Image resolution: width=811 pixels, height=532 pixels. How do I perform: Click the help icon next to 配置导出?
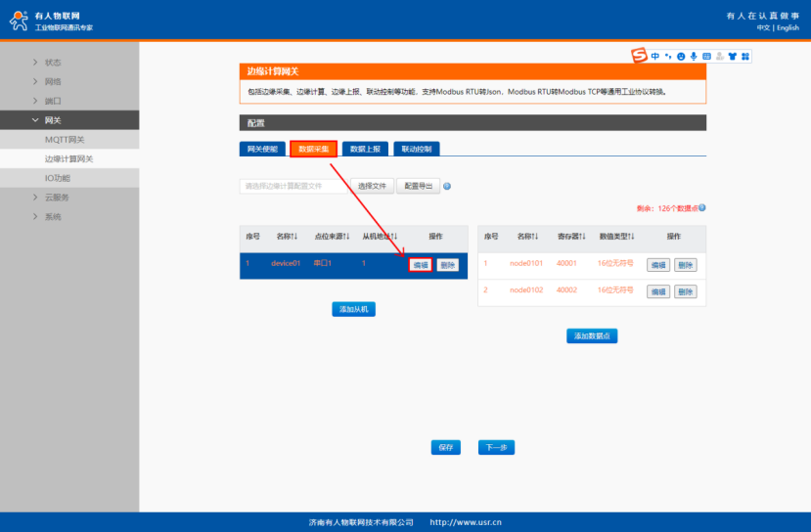click(447, 186)
